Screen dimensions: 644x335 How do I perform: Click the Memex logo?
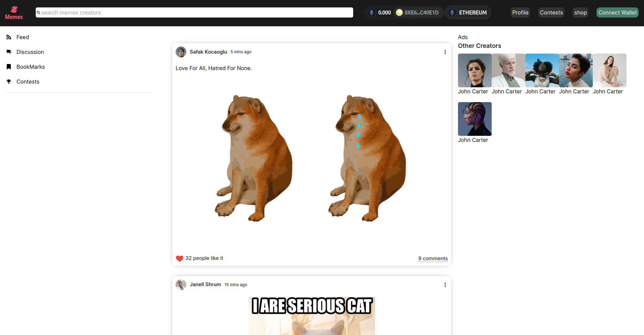(14, 12)
